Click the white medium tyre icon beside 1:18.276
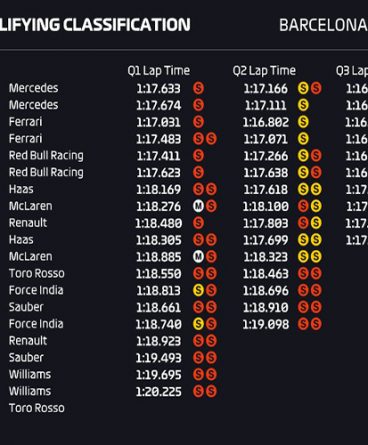Viewport: 368px width, 445px height. 198,206
